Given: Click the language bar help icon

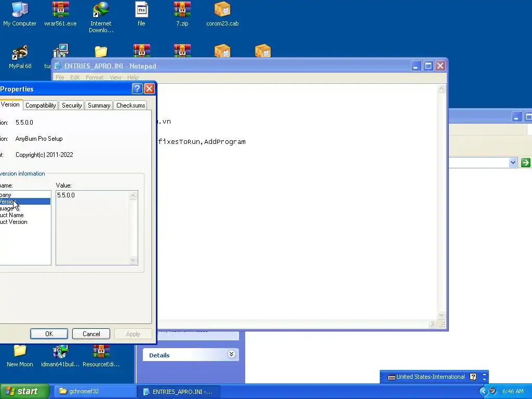Looking at the screenshot, I should tap(473, 377).
